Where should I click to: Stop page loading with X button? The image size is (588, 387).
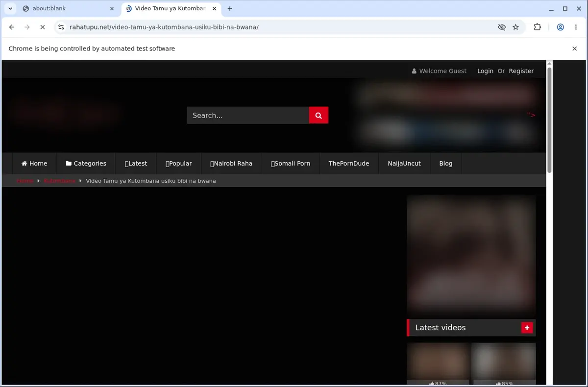coord(43,27)
